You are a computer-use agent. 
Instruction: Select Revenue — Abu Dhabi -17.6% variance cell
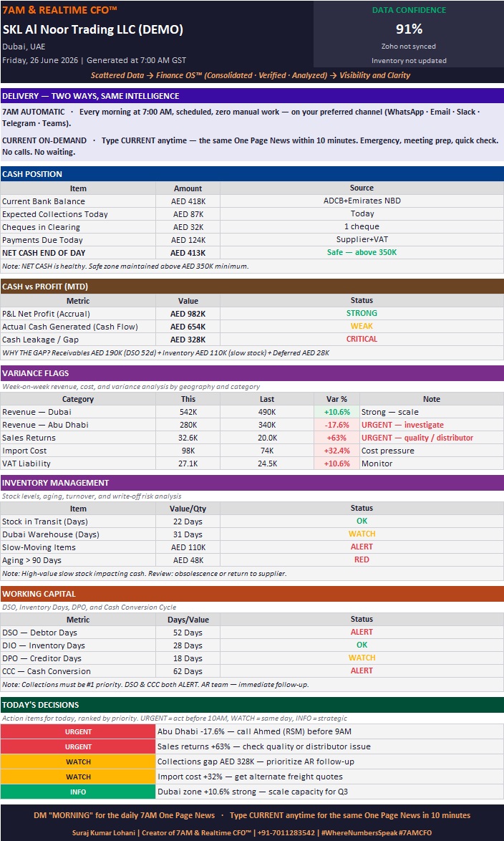(x=336, y=425)
